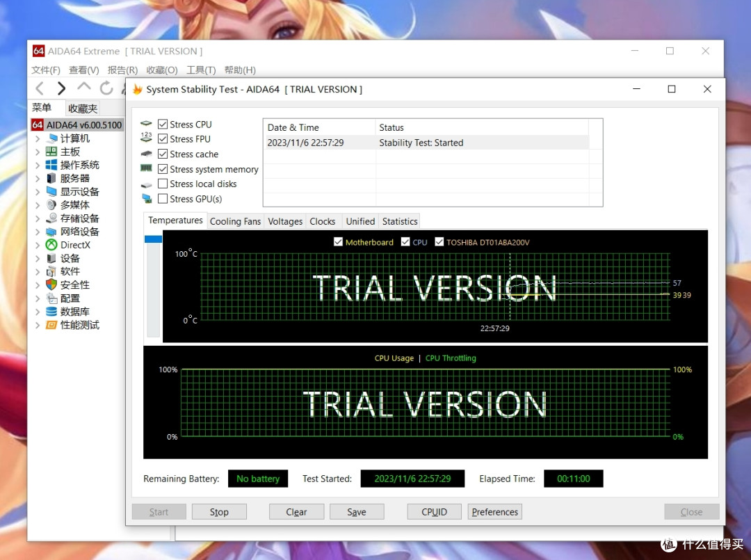Expand the 性能测试 tree node
Viewport: 751px width, 560px height.
[38, 326]
